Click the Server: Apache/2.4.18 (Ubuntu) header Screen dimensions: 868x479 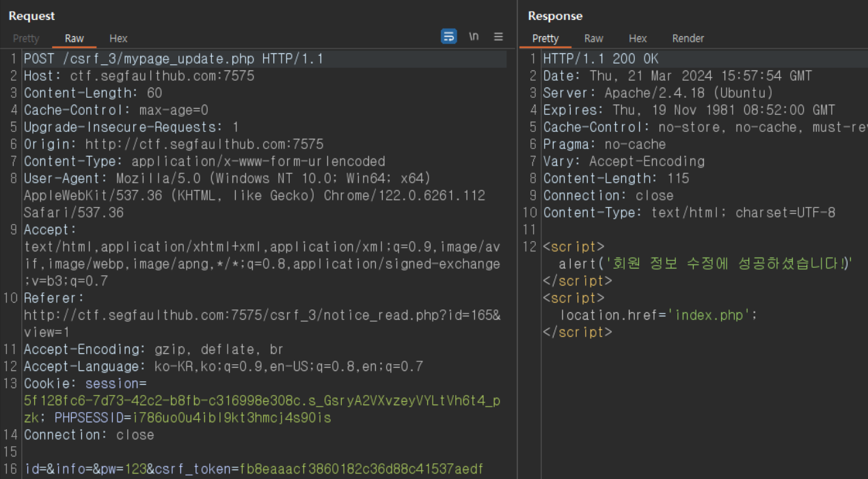(x=658, y=93)
